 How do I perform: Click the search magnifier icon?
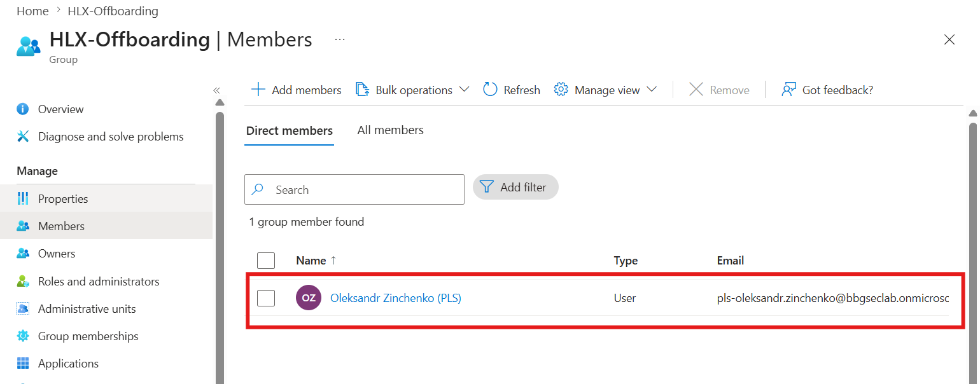[258, 189]
